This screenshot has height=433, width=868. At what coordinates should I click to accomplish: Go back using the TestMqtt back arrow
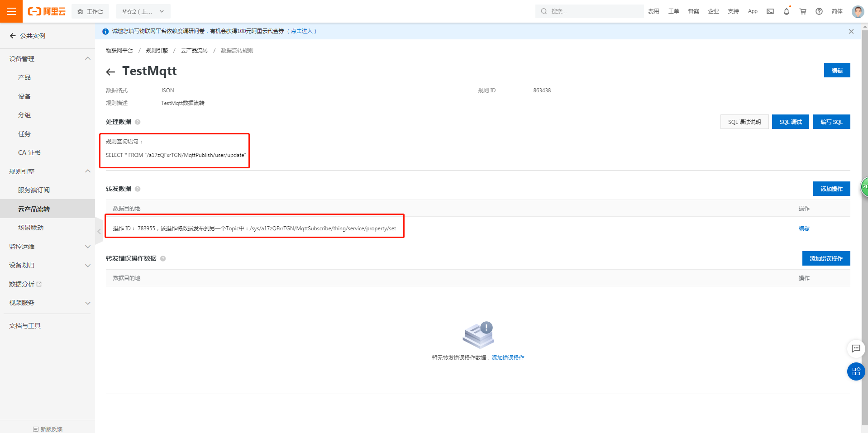point(110,71)
